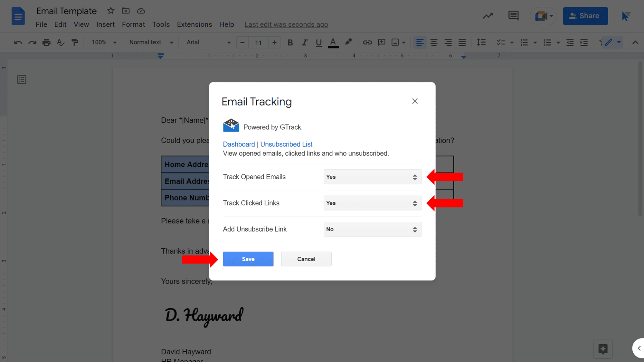Click the blue Save button
This screenshot has height=362, width=644.
248,259
